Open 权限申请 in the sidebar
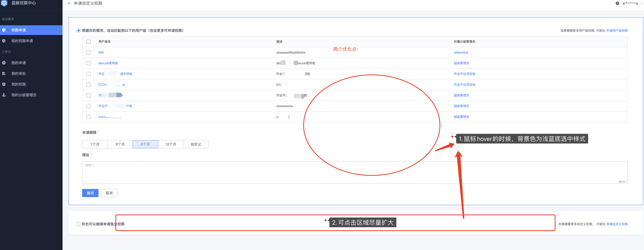 coord(19,30)
